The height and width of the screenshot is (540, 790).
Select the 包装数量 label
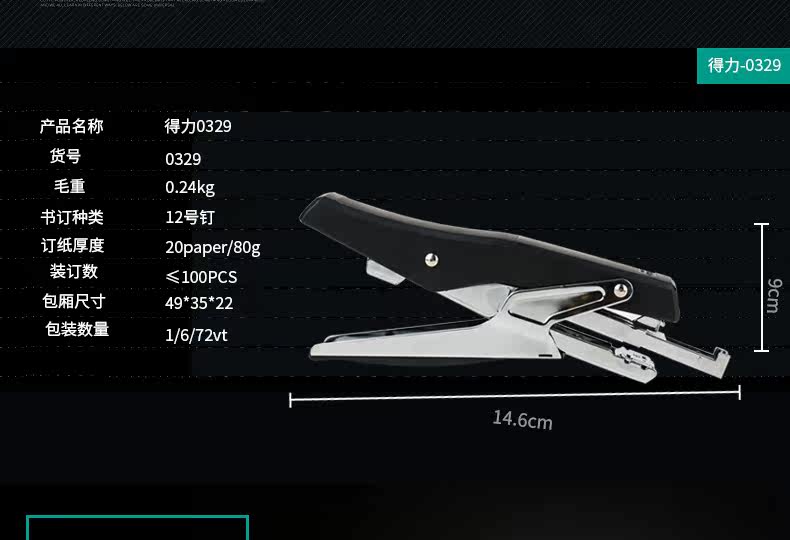[x=77, y=329]
